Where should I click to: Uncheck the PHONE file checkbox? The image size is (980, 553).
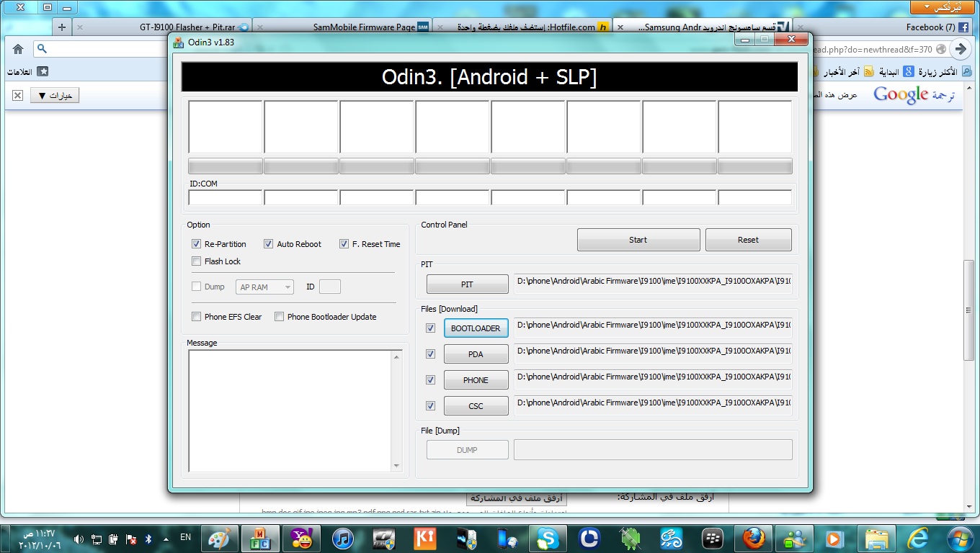(x=430, y=380)
